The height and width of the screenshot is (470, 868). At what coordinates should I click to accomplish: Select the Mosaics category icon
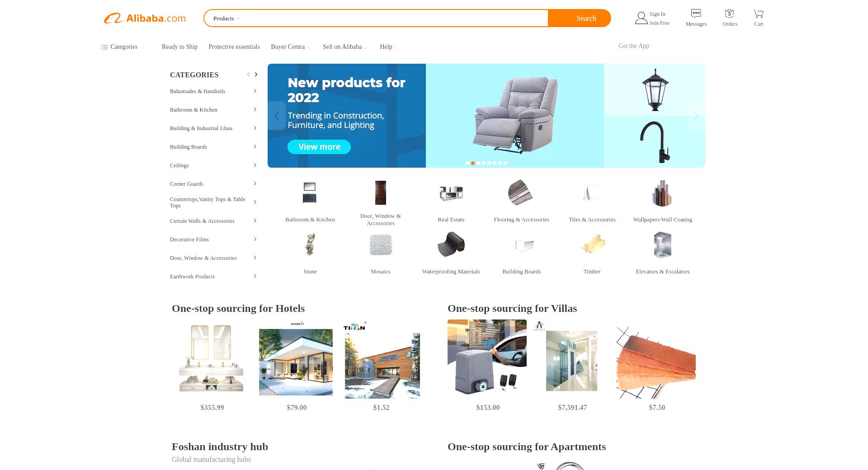pyautogui.click(x=380, y=244)
